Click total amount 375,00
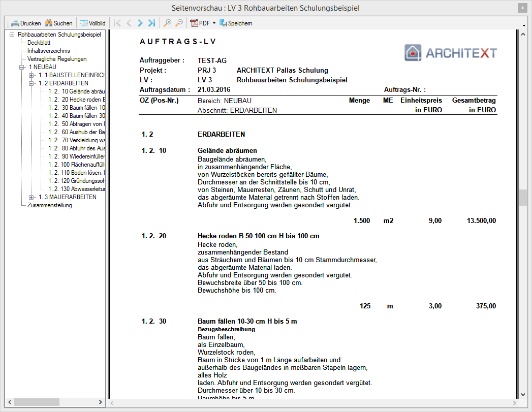The image size is (532, 412). click(x=486, y=306)
